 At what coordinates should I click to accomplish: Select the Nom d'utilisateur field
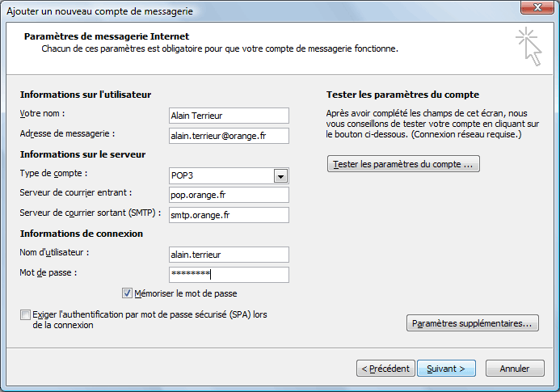pos(229,255)
